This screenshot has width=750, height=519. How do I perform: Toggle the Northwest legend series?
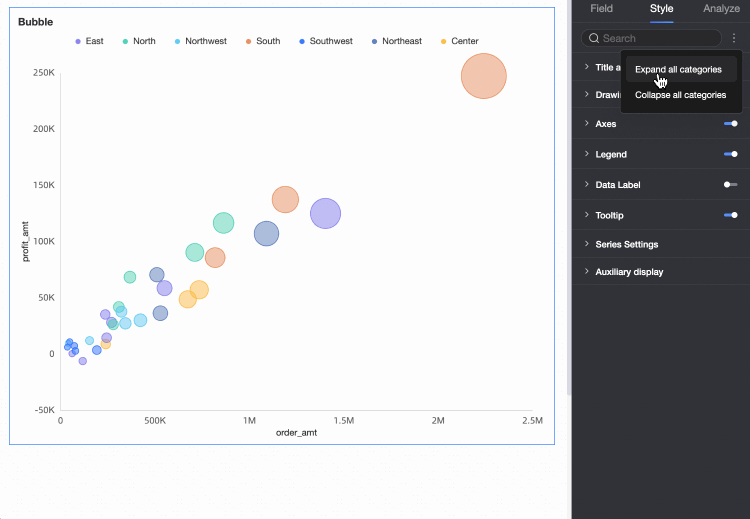(200, 41)
